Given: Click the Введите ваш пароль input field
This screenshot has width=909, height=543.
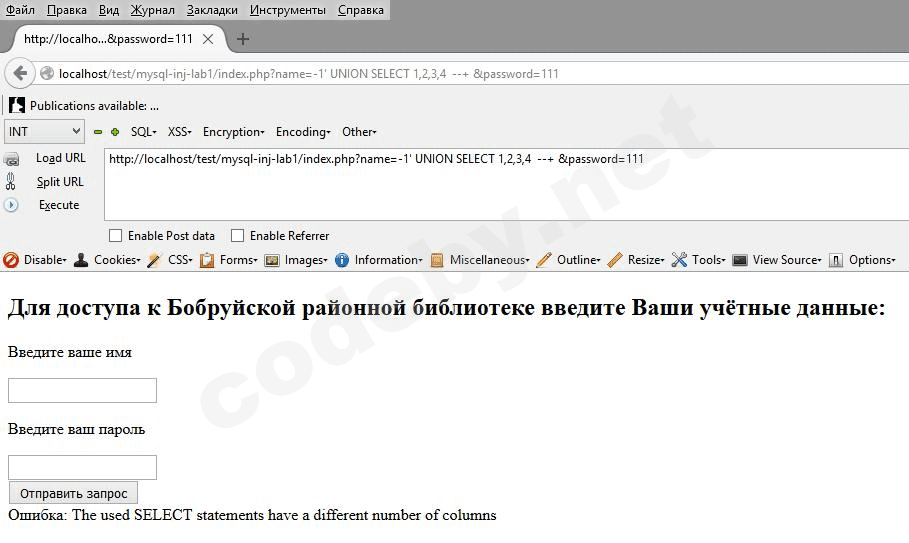Looking at the screenshot, I should (82, 467).
